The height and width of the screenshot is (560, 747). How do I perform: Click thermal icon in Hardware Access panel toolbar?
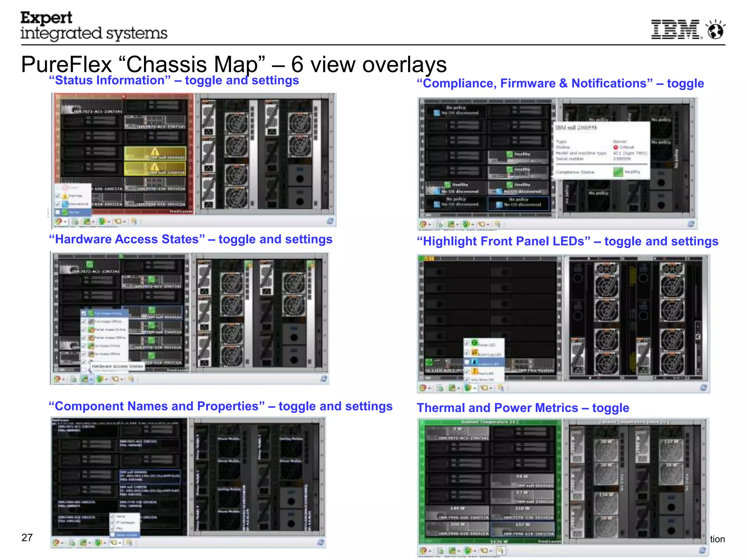[131, 379]
